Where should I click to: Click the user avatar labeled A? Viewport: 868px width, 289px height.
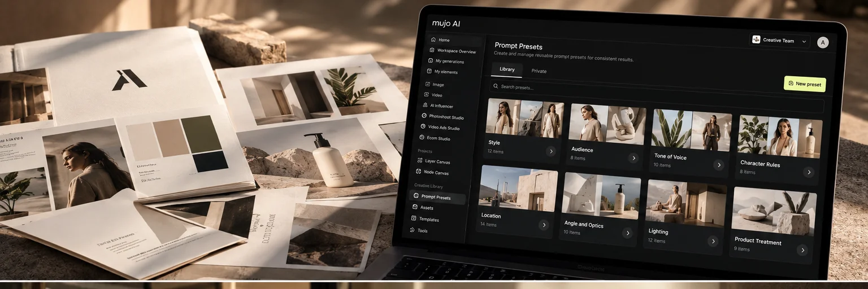tap(823, 42)
